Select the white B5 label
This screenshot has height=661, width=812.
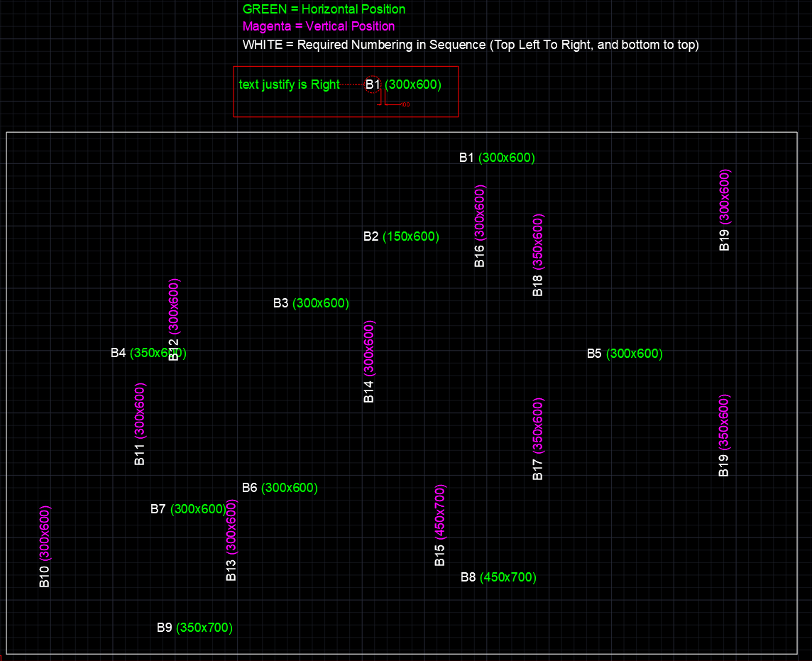point(594,354)
